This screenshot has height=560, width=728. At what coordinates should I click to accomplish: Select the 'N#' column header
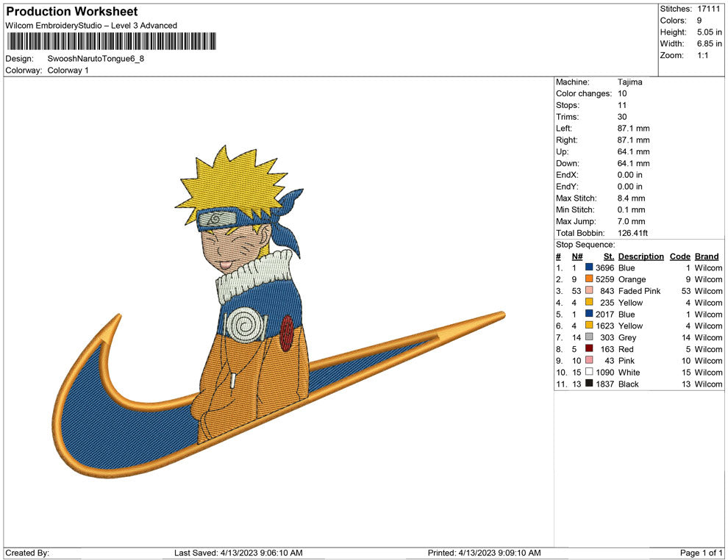tap(577, 256)
